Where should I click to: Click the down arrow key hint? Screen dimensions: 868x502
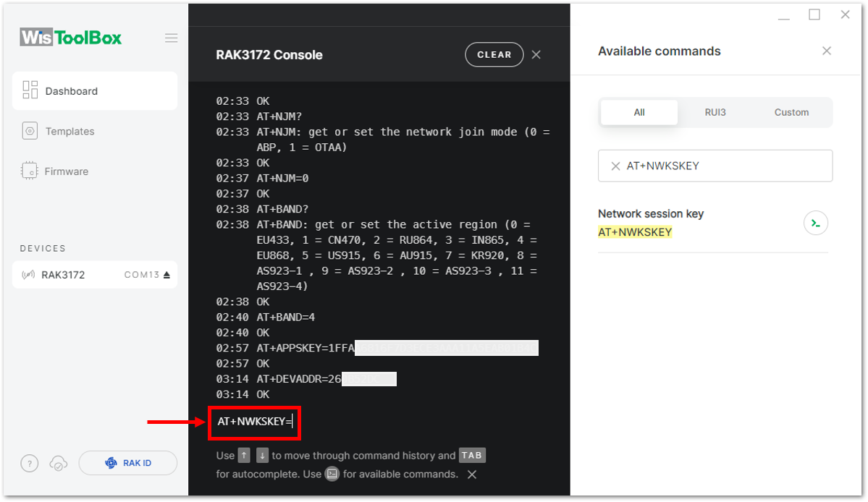(262, 456)
